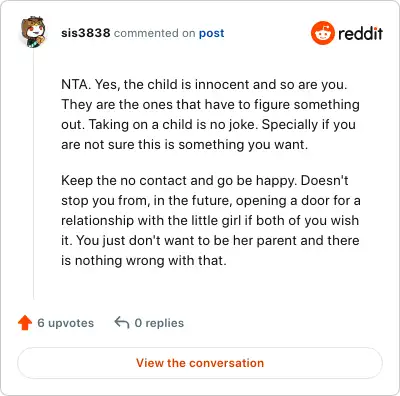Click the "0 replies" count label

[159, 323]
